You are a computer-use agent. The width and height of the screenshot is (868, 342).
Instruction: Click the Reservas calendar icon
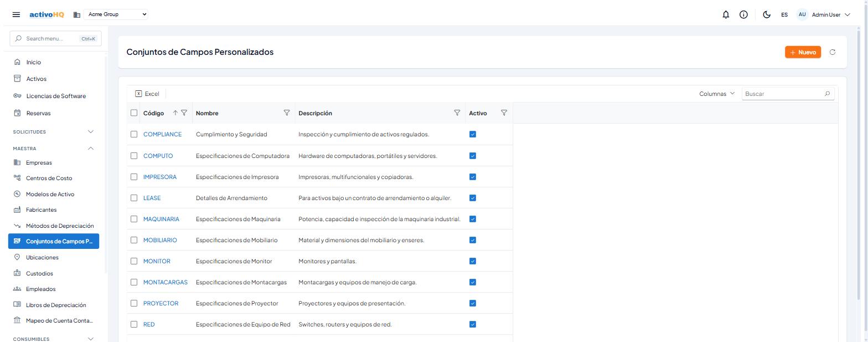point(17,113)
